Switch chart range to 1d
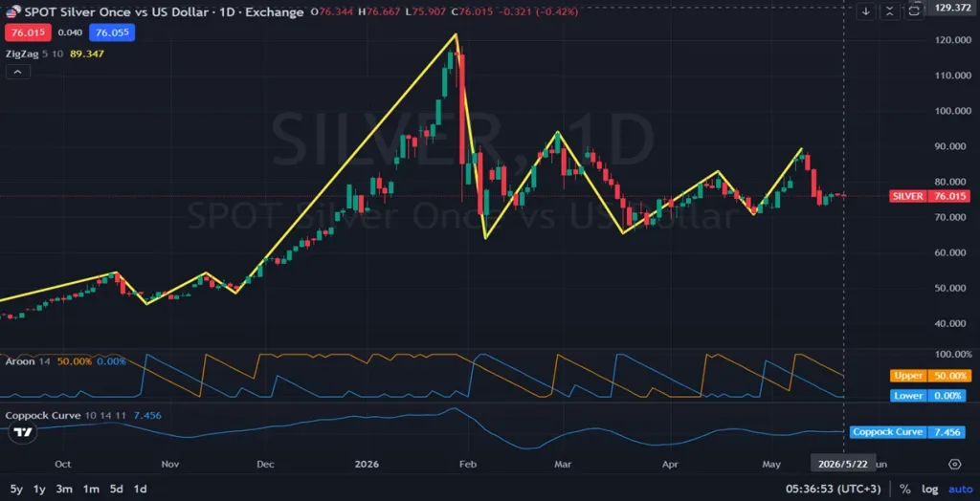 coord(141,489)
